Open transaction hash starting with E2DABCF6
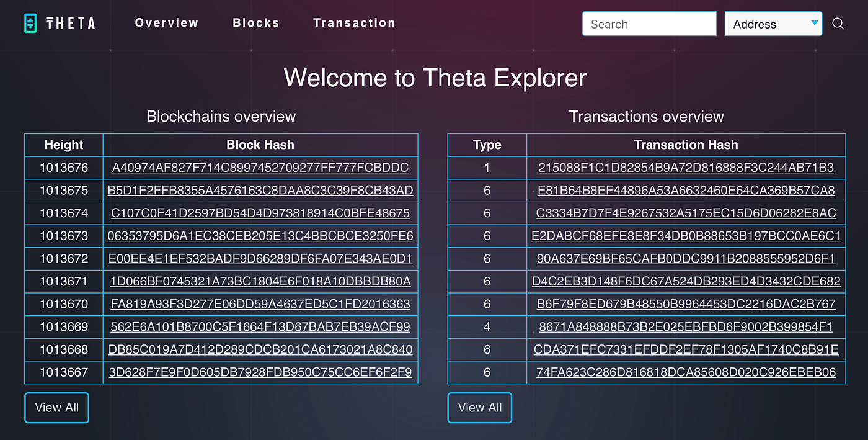868x440 pixels. [686, 236]
